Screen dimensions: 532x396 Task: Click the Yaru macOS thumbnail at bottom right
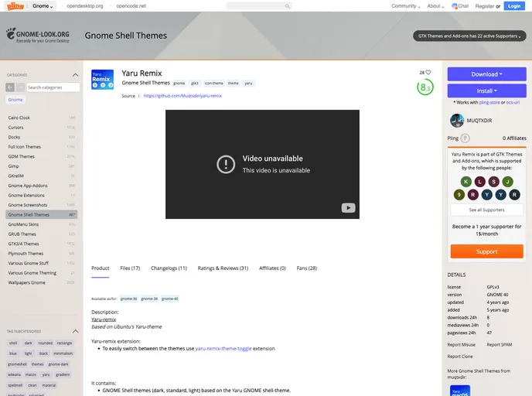(460, 391)
